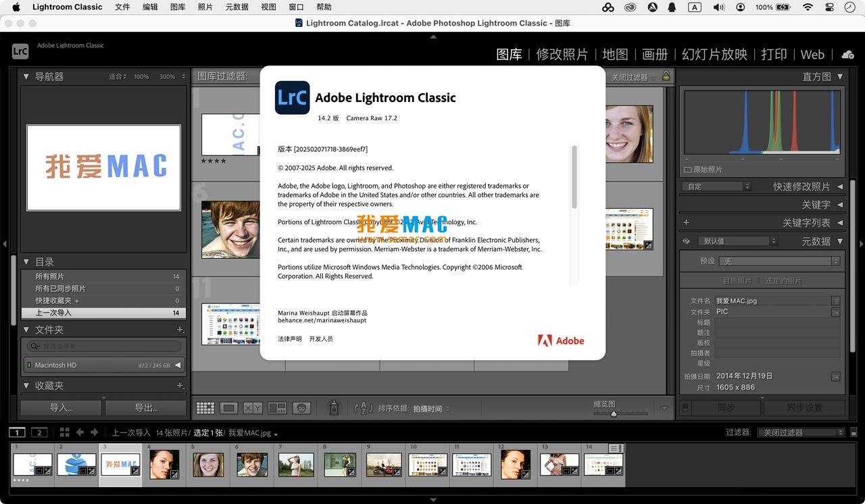Open 开发人员 link in About dialog
Viewport: 865px width, 504px height.
point(321,339)
